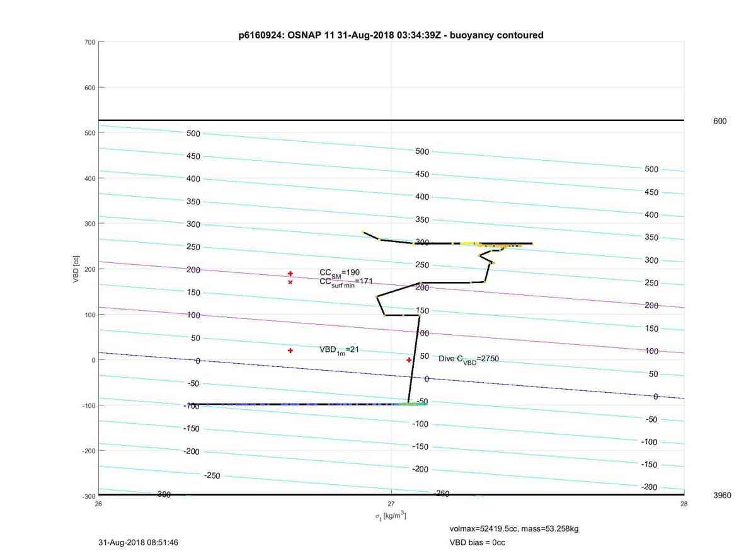Select the σt [kg/m³] x-axis label
This screenshot has height=558, width=756.
tap(391, 516)
